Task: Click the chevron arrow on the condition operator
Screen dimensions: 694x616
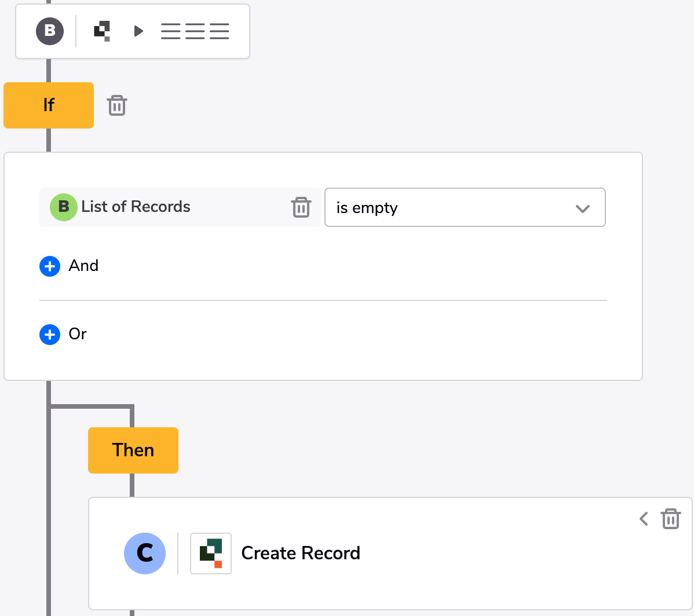Action: (583, 207)
